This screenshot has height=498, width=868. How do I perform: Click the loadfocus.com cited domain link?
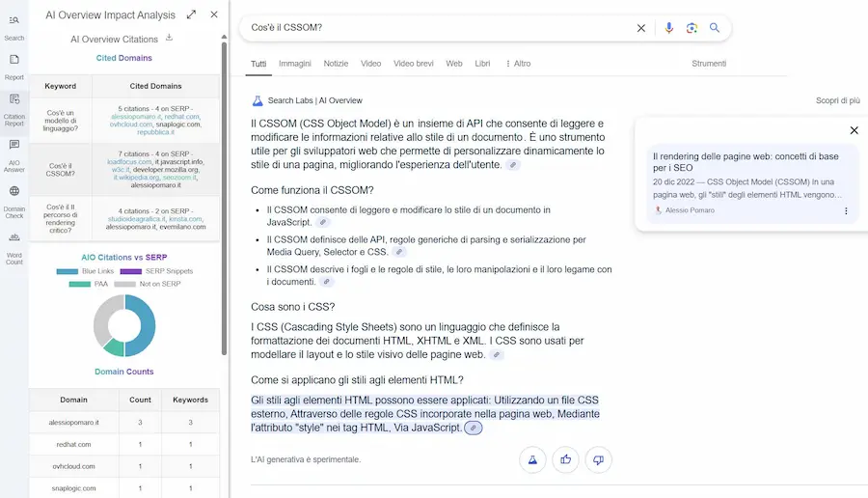point(129,162)
